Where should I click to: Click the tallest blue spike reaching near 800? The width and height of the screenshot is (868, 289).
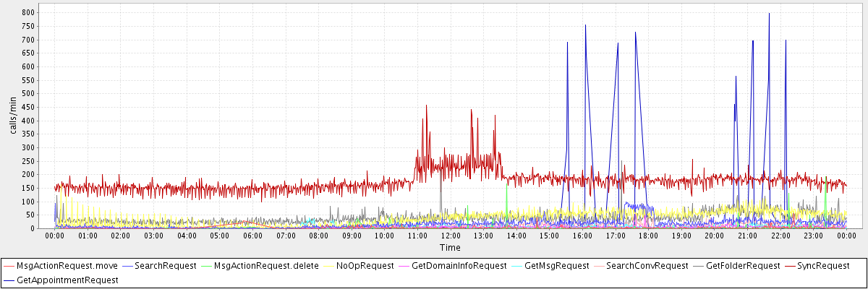click(769, 14)
